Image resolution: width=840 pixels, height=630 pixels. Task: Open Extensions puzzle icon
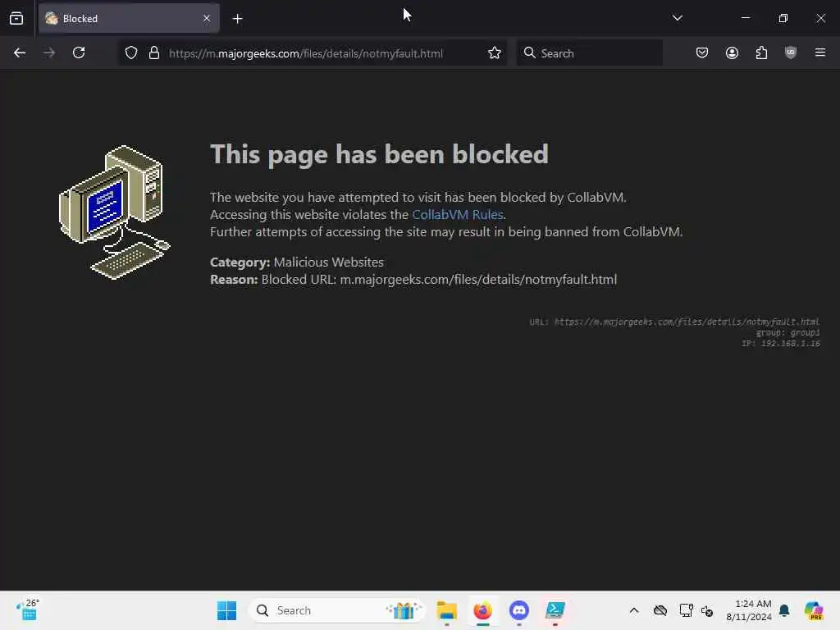click(x=761, y=52)
